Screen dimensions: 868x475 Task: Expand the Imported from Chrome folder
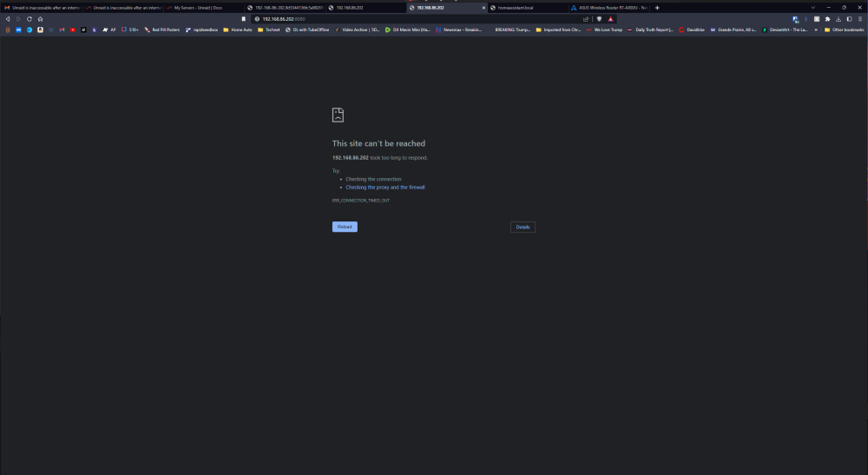[558, 30]
